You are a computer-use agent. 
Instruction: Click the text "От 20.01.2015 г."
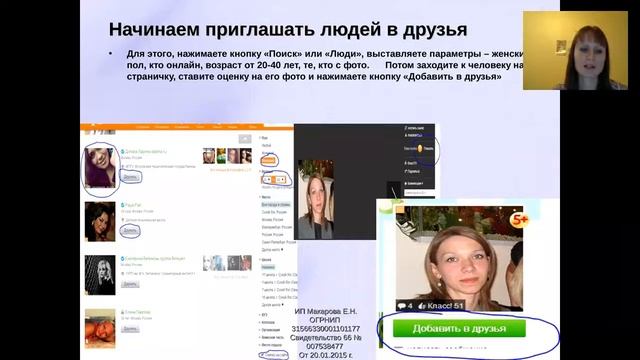click(326, 355)
